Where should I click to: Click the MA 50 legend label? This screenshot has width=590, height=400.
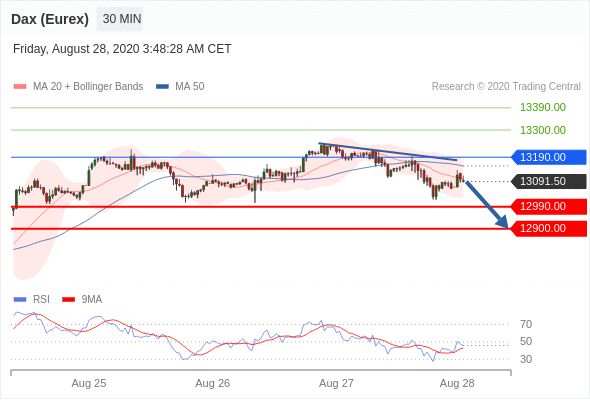(x=190, y=87)
